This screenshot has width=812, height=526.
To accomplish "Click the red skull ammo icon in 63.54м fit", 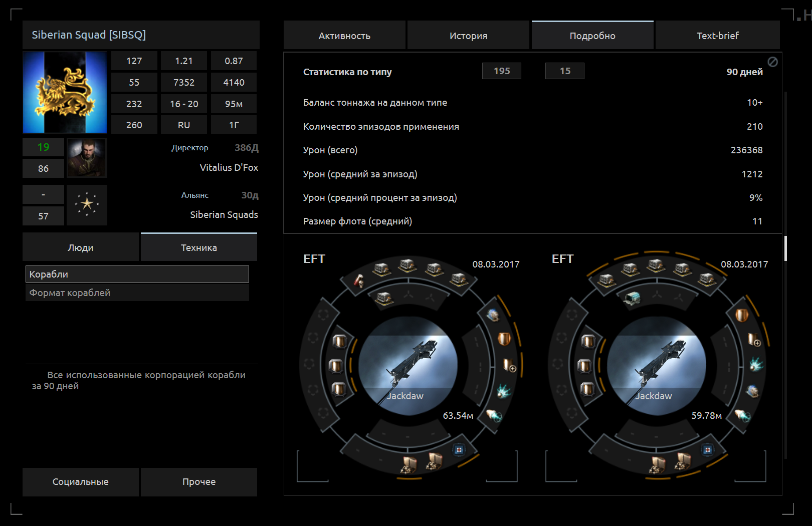I will 359,281.
